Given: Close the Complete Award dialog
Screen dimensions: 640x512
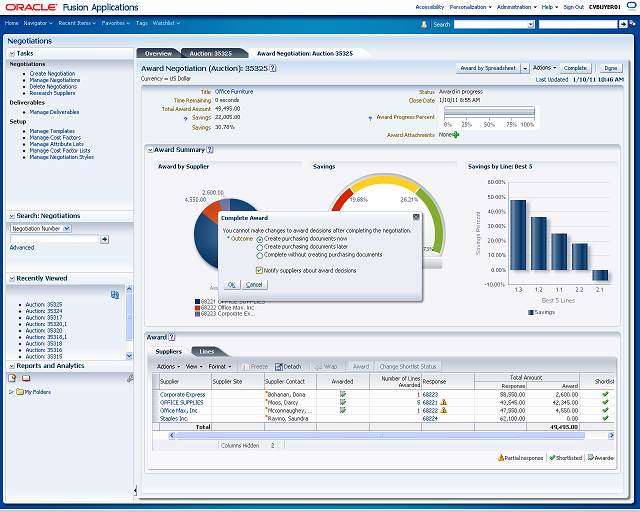Looking at the screenshot, I should click(x=416, y=217).
